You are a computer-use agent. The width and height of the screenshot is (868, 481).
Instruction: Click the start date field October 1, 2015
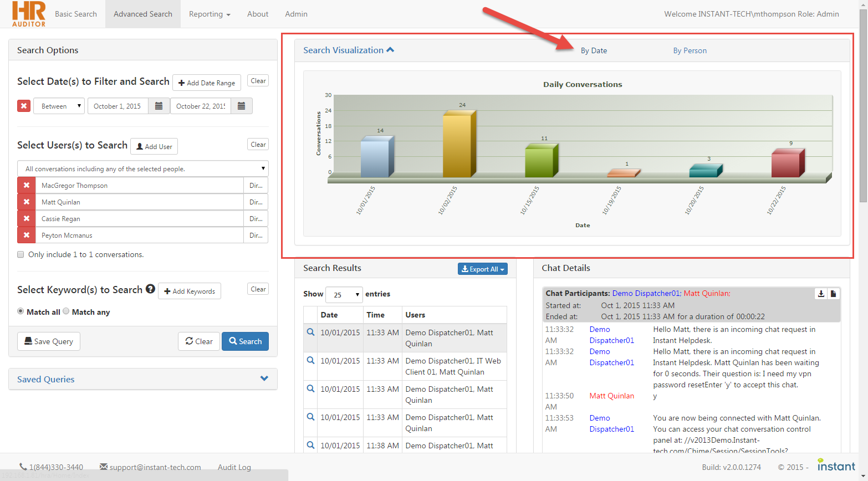pos(118,106)
